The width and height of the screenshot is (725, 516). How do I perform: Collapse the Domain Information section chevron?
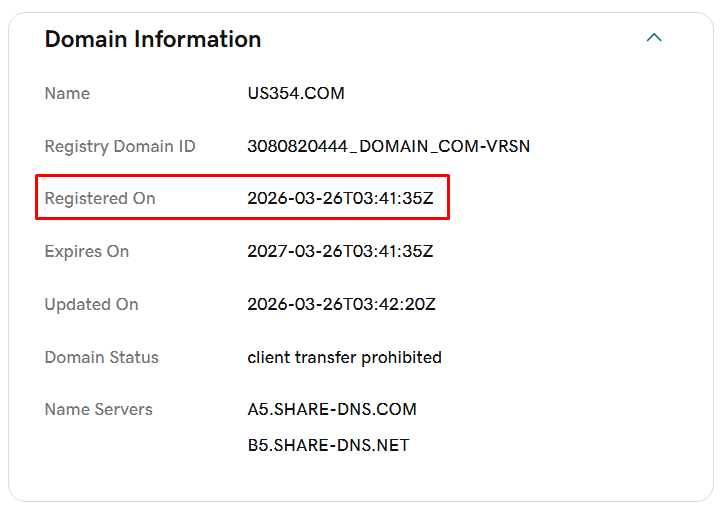point(654,39)
